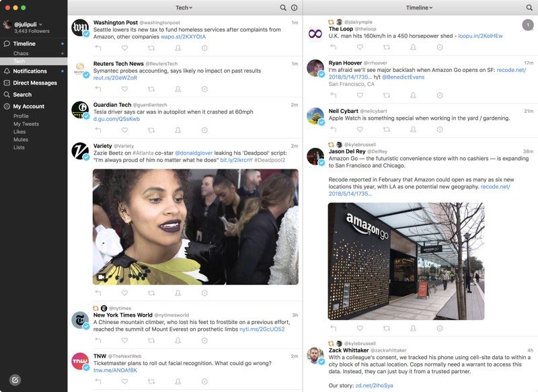Open the nyti.ms/2GcUO52 link
Image resolution: width=538 pixels, height=392 pixels.
262,329
